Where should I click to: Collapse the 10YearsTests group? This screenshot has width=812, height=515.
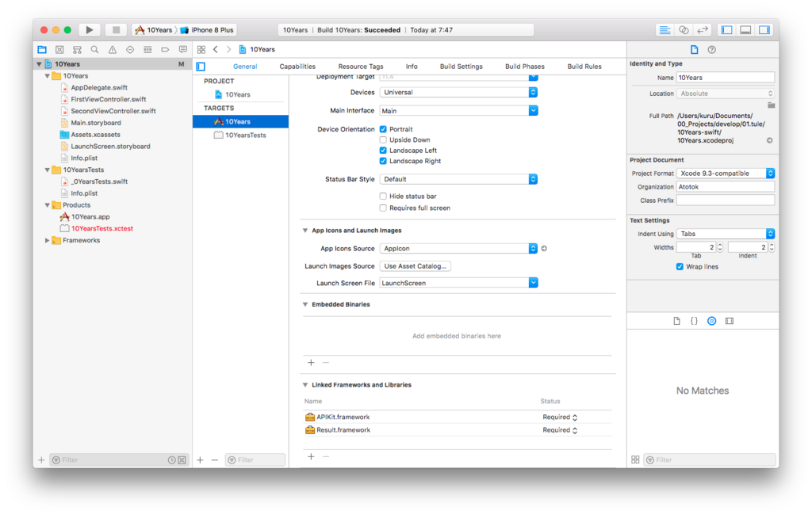[47, 170]
